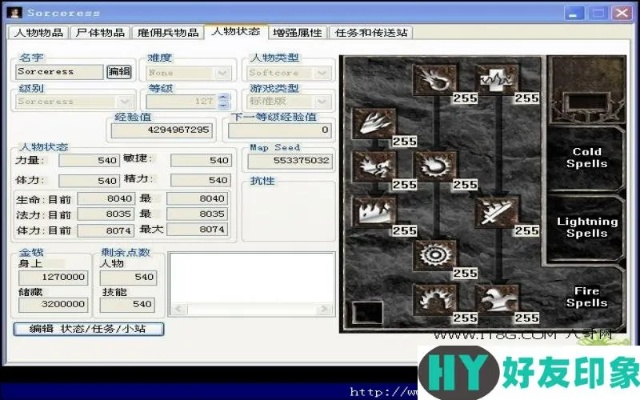Image resolution: width=640 pixels, height=400 pixels.
Task: Click the horizontal scrollbar's left arrow in text box
Action: (178, 309)
